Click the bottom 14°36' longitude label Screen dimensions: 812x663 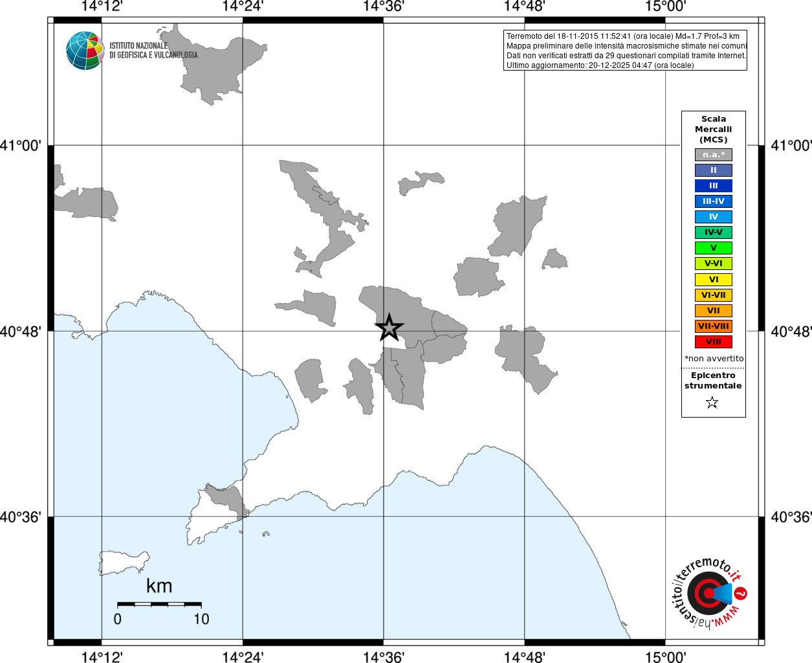coord(384,657)
